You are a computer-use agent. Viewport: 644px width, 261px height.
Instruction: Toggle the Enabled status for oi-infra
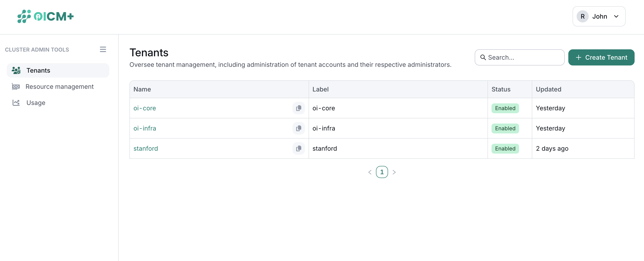[505, 128]
